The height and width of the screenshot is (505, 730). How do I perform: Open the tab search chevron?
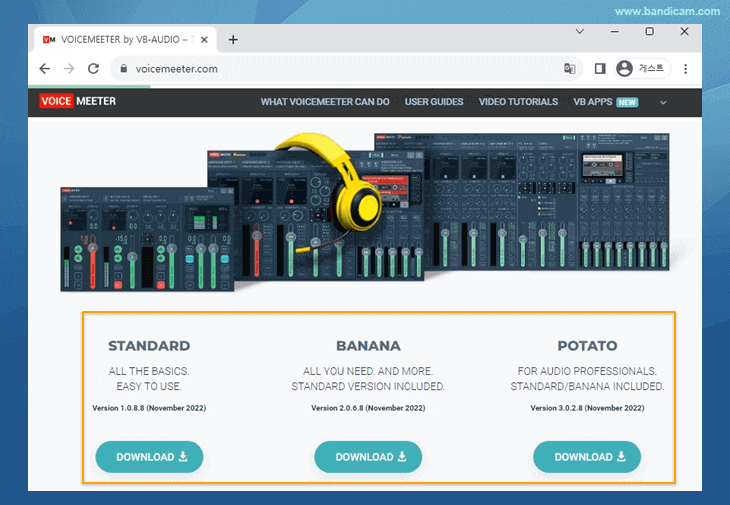[x=580, y=32]
